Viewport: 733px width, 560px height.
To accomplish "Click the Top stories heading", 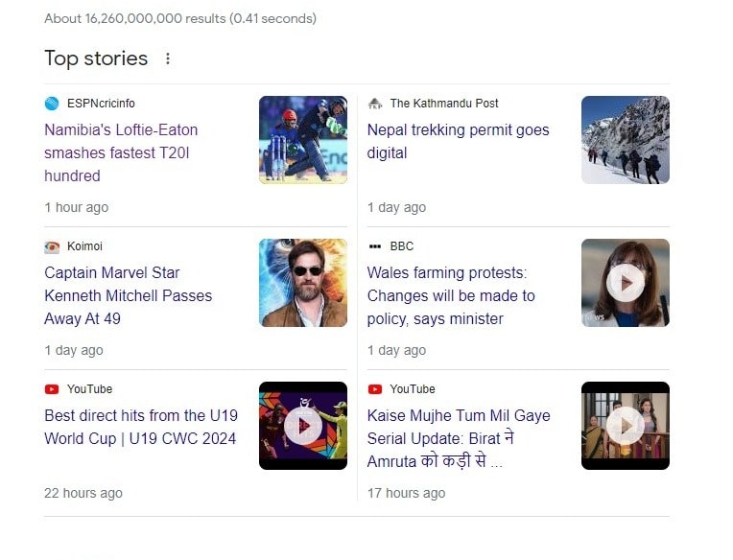I will tap(96, 58).
